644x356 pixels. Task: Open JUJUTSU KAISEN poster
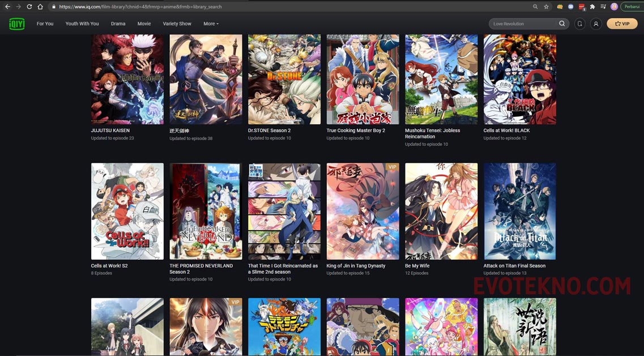click(127, 79)
